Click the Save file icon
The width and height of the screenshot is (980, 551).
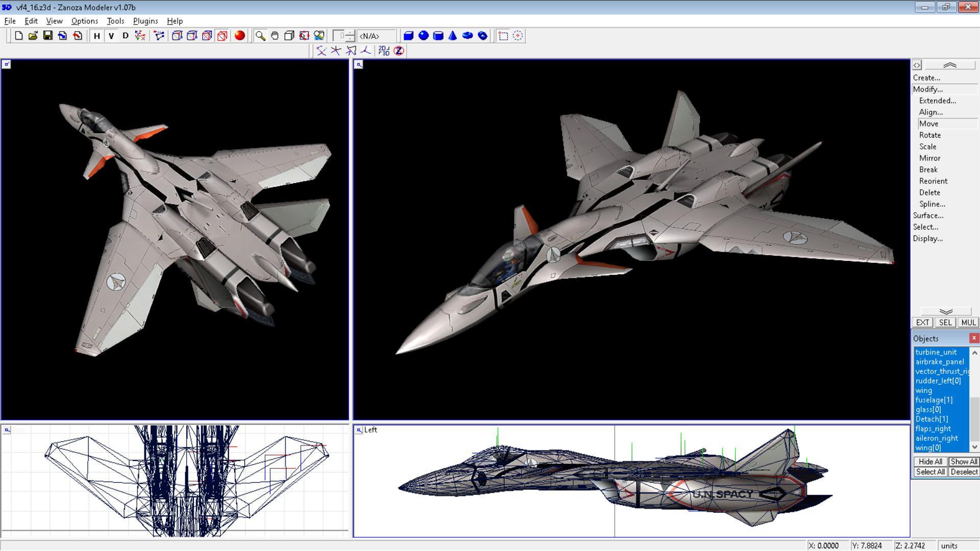[x=48, y=36]
